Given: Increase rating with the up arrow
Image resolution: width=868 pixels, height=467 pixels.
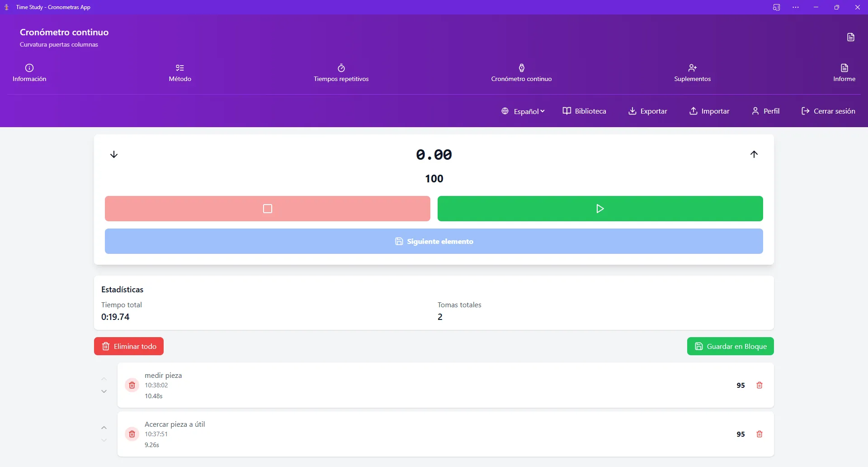Looking at the screenshot, I should (754, 154).
